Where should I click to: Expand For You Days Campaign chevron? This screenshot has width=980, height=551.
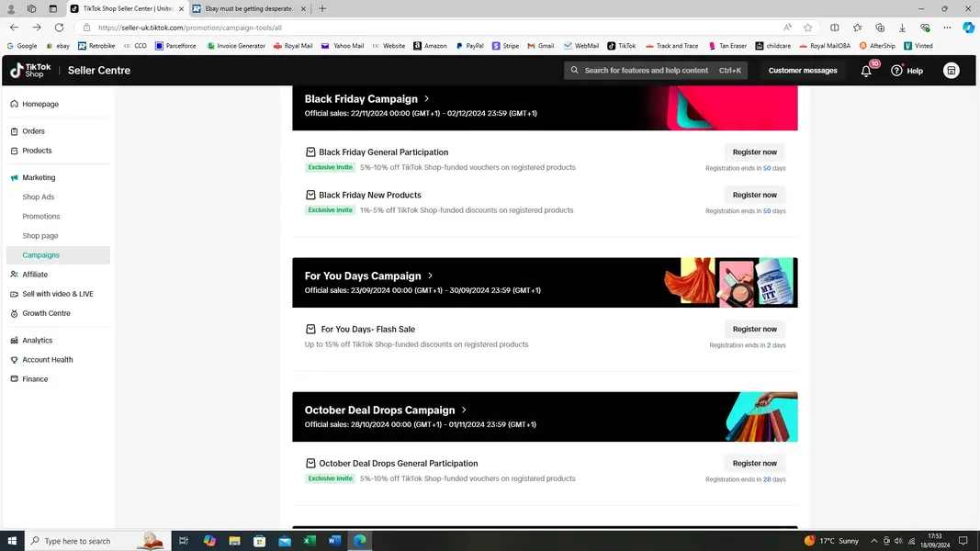point(430,275)
